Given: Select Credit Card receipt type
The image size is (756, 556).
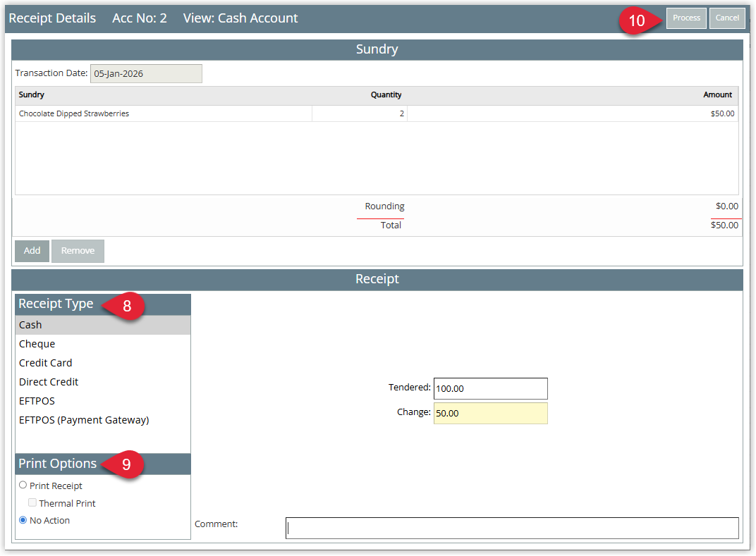Looking at the screenshot, I should click(103, 364).
